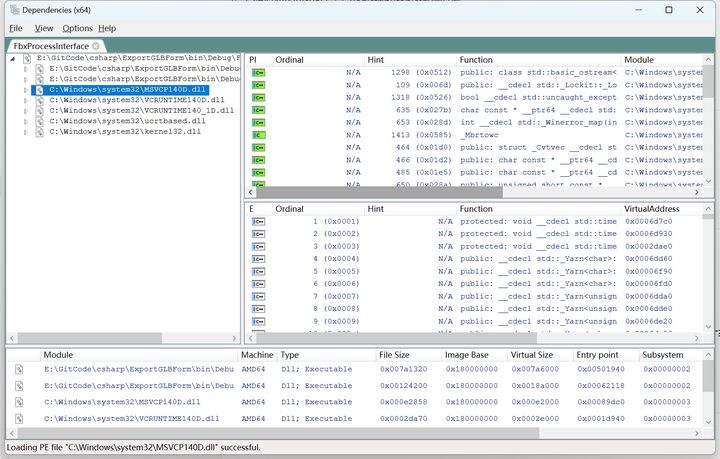Expand the VCRUNTIME140_1D.dll tree node
The image size is (720, 459).
point(27,110)
